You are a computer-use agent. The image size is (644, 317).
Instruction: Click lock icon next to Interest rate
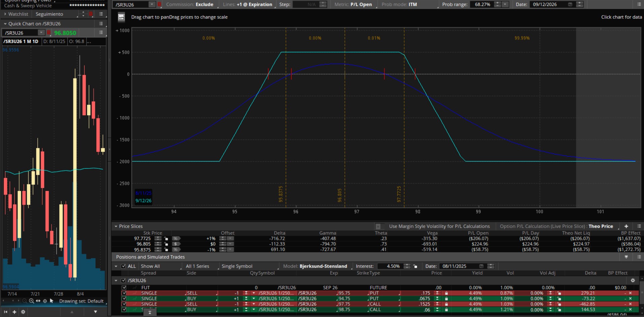pos(415,266)
